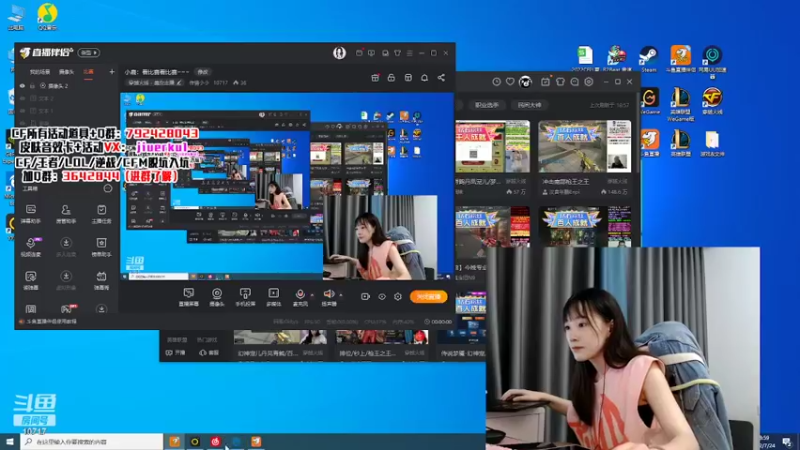Screen dimensions: 800x450
Task: Launch QQ Music desktop shortcut
Action: pos(47,16)
